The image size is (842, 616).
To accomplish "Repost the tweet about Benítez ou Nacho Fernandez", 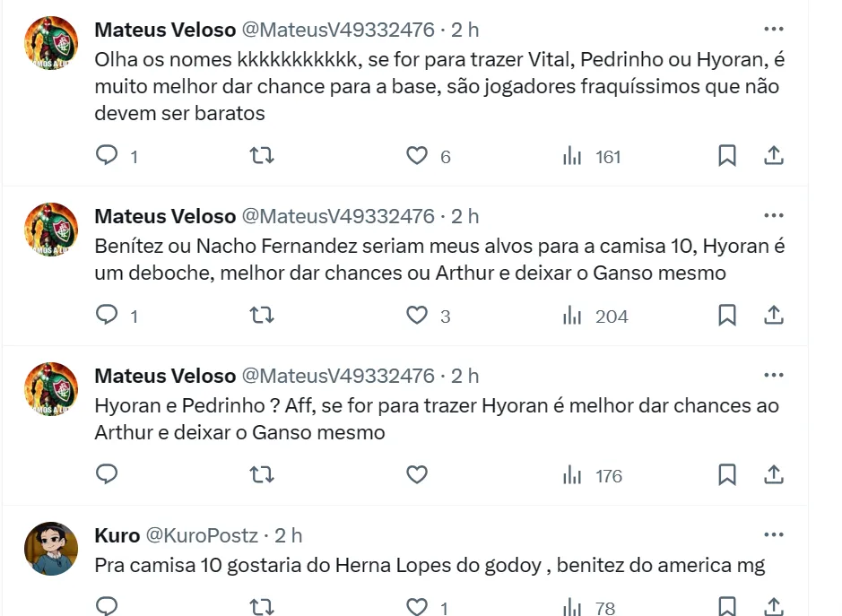I will tap(261, 316).
